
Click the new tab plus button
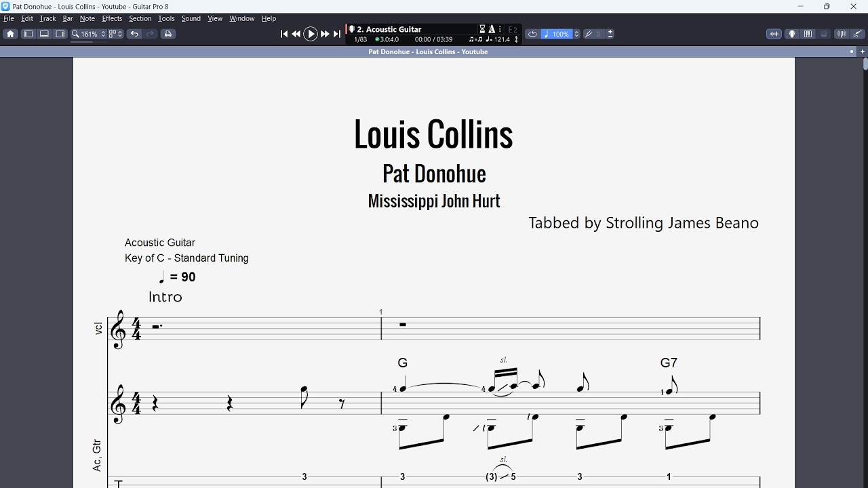[x=863, y=52]
